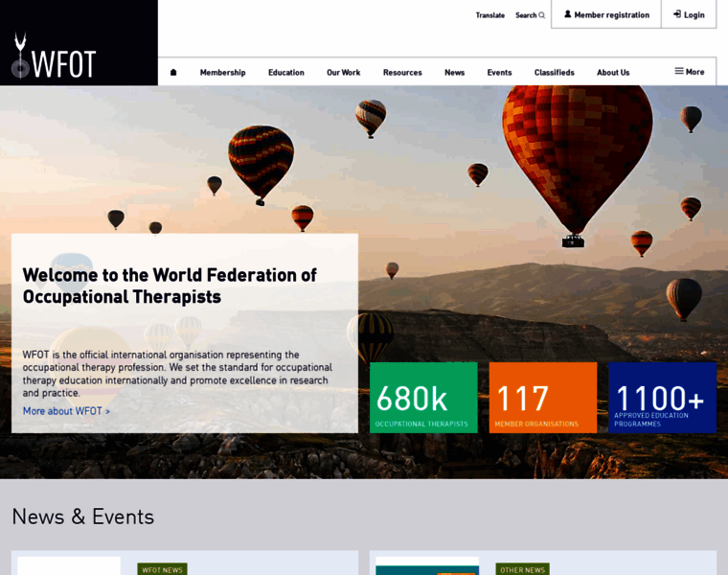Open the hamburger More menu icon

tap(679, 71)
